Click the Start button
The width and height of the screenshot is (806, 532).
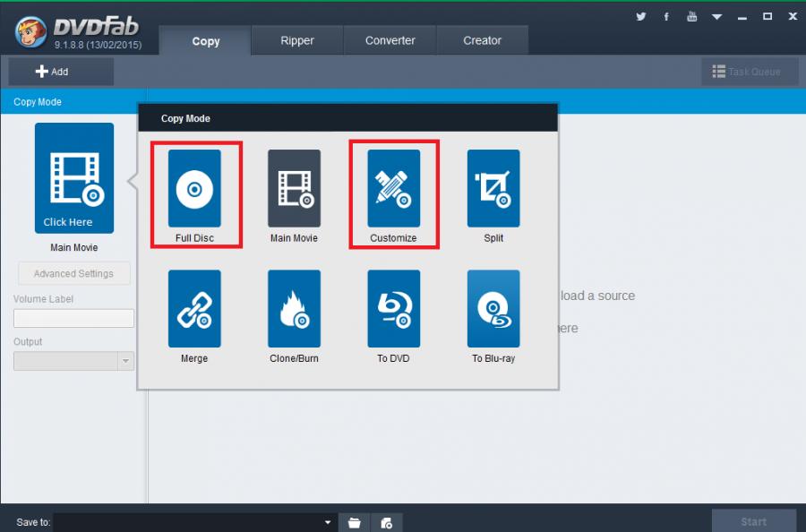point(754,521)
